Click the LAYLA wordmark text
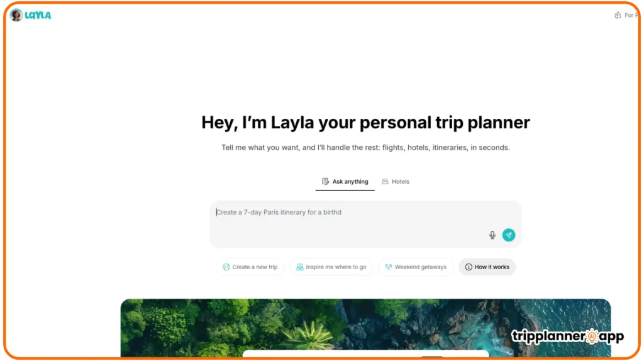 [38, 15]
